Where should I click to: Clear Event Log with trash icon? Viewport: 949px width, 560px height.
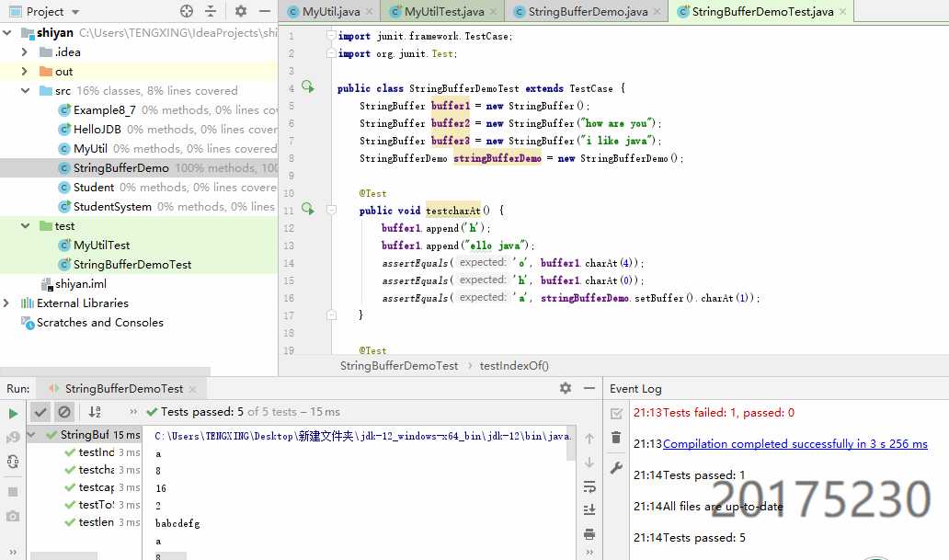click(616, 437)
